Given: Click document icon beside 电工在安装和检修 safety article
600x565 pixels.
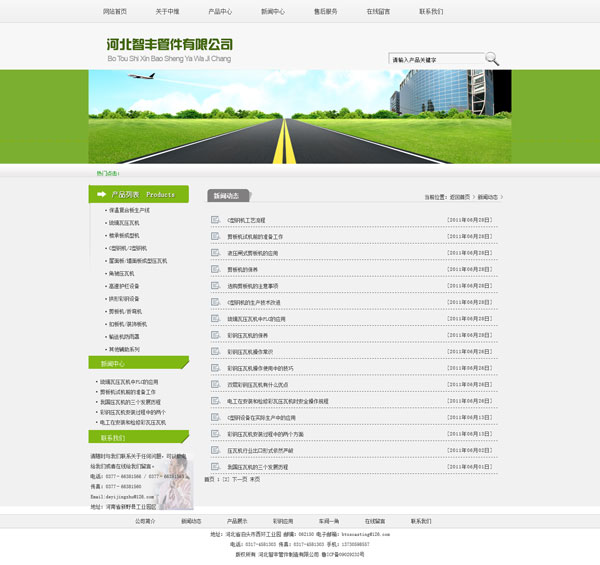Looking at the screenshot, I should click(215, 401).
